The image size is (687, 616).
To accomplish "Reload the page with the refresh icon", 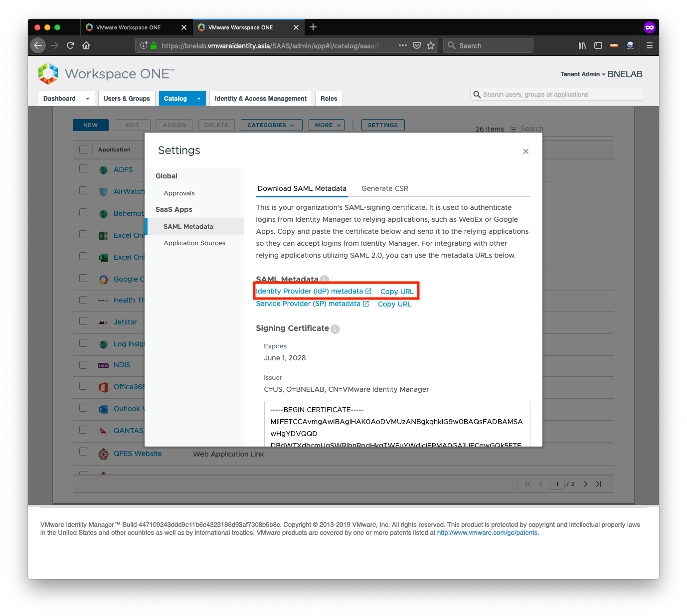I will click(x=70, y=45).
